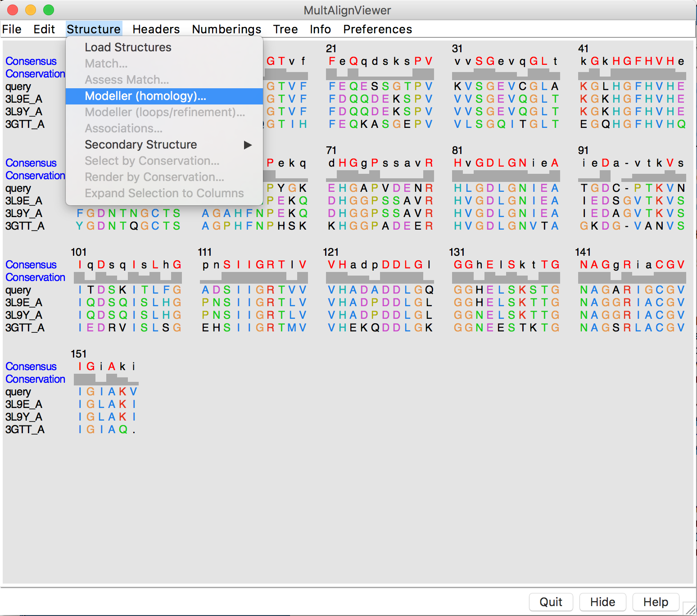
Task: Click the green zoom window button
Action: pyautogui.click(x=49, y=9)
